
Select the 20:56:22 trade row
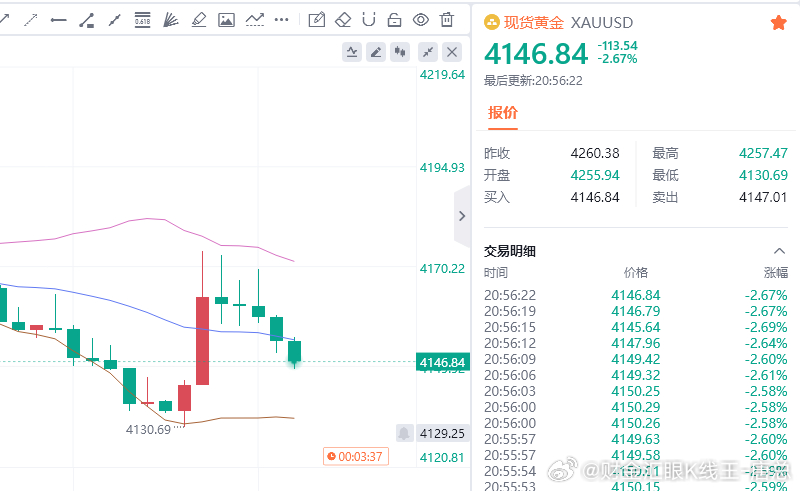(636, 295)
